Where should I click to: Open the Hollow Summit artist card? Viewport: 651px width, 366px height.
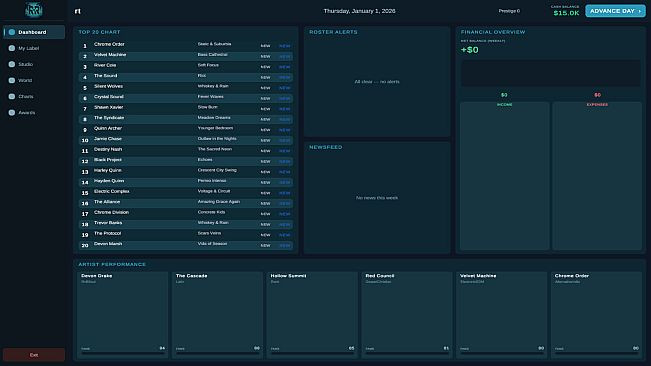[x=312, y=314]
